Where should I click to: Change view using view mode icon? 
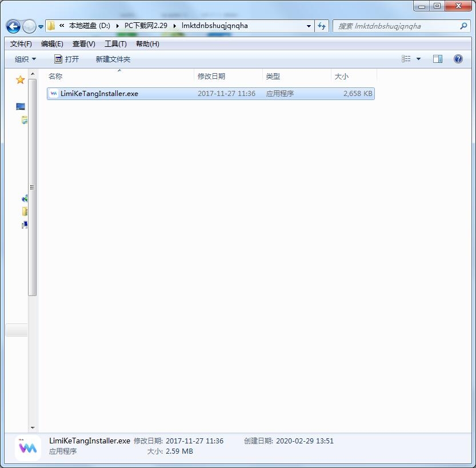pos(406,59)
